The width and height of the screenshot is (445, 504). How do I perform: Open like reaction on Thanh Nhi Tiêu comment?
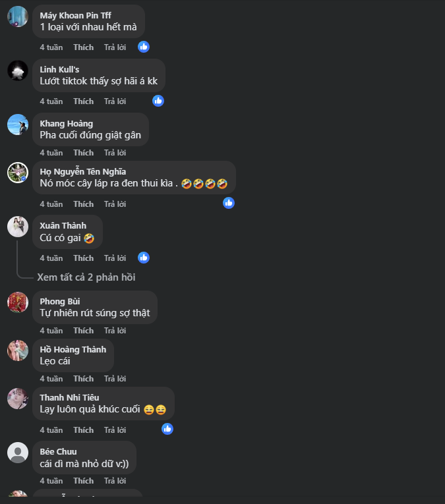coord(167,429)
